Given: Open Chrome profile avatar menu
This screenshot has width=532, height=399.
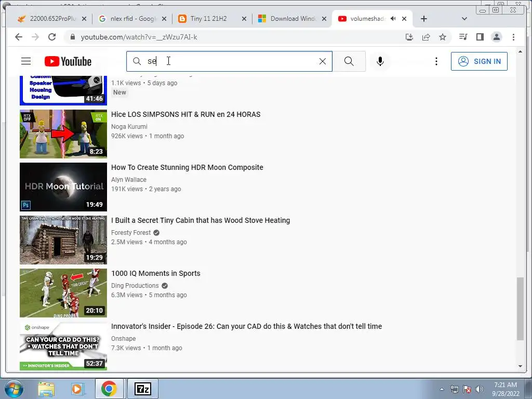Looking at the screenshot, I should (x=496, y=37).
